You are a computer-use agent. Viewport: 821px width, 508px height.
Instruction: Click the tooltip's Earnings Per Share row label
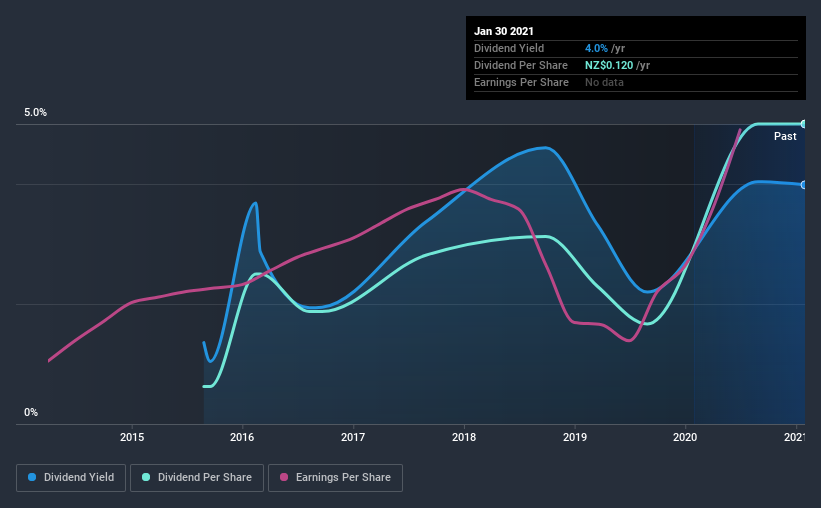(521, 82)
